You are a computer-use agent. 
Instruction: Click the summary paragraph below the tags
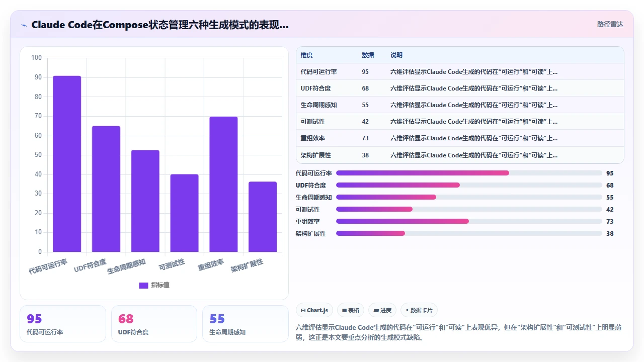(459, 332)
